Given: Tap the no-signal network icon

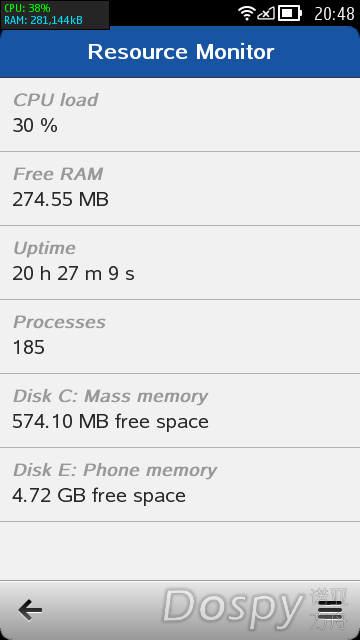Looking at the screenshot, I should tap(266, 13).
